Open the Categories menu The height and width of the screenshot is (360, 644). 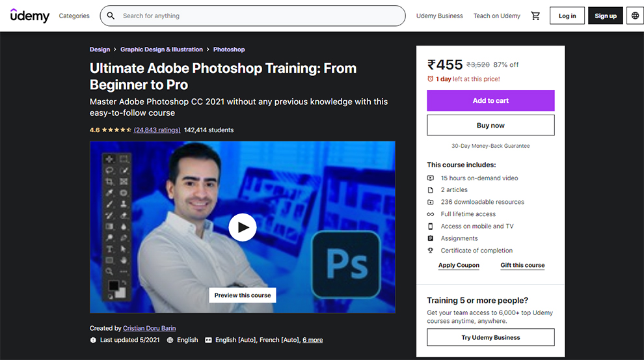(x=74, y=16)
